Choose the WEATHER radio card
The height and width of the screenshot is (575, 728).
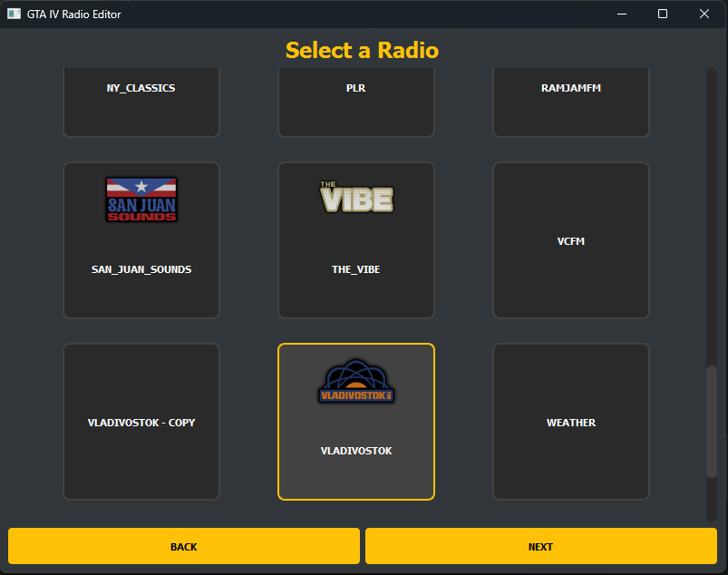(x=571, y=422)
